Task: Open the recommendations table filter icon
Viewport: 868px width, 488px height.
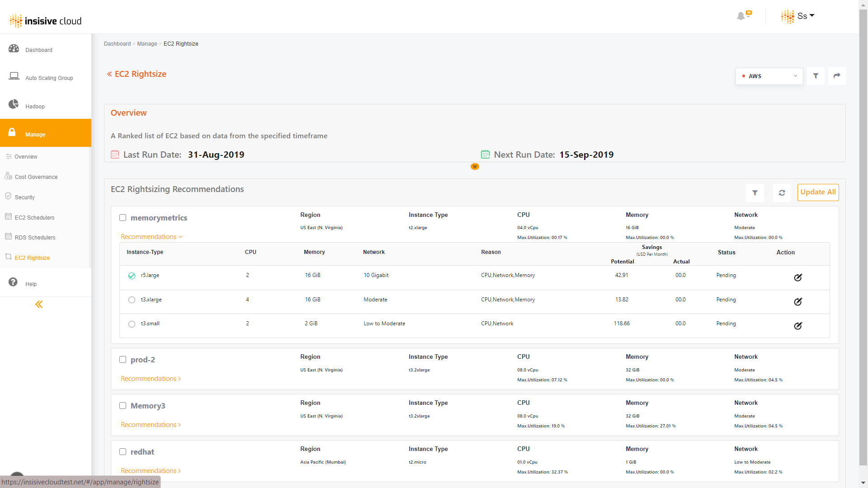Action: (755, 193)
